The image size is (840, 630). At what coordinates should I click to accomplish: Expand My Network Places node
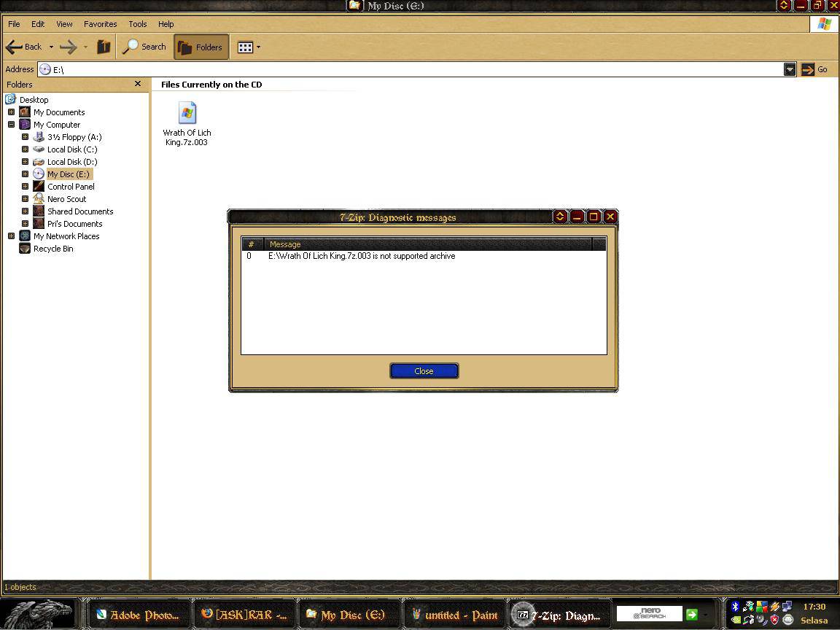pos(11,236)
